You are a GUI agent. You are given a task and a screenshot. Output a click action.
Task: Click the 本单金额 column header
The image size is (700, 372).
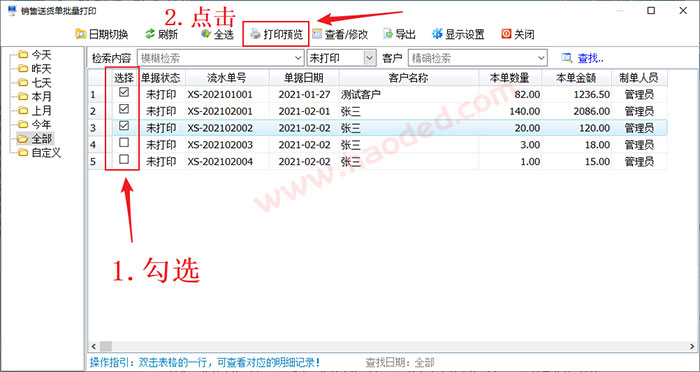pyautogui.click(x=576, y=78)
